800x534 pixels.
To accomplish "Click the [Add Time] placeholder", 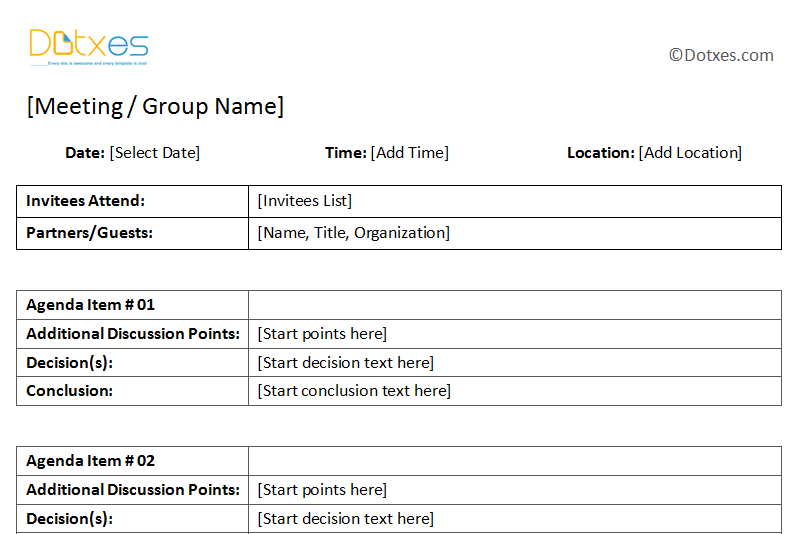I will [x=410, y=152].
